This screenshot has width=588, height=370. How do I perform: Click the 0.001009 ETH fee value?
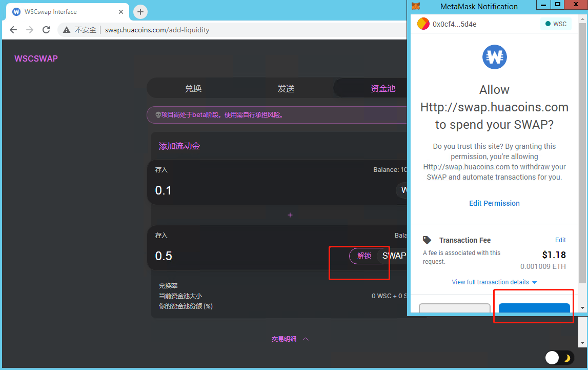click(542, 266)
